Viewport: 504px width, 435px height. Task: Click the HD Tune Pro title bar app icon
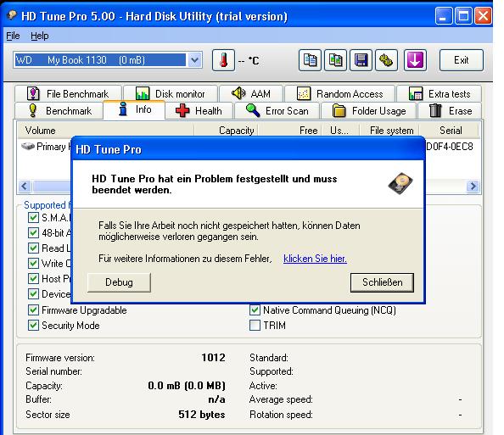click(x=12, y=14)
